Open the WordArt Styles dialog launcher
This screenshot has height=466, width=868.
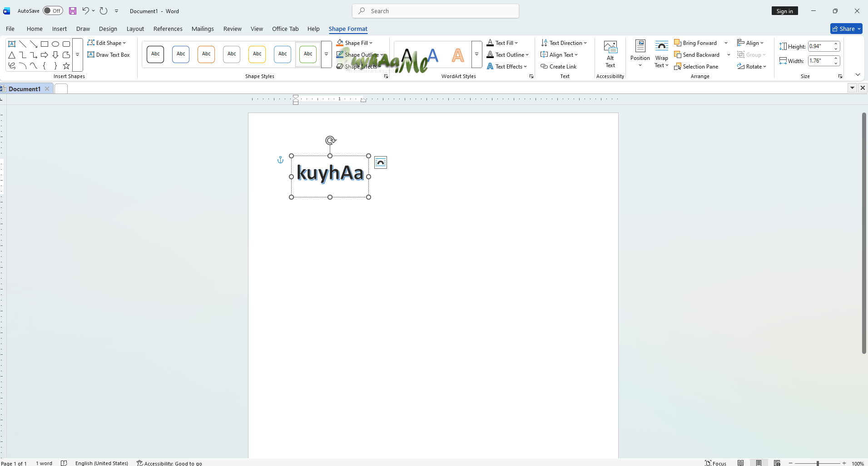pos(531,76)
